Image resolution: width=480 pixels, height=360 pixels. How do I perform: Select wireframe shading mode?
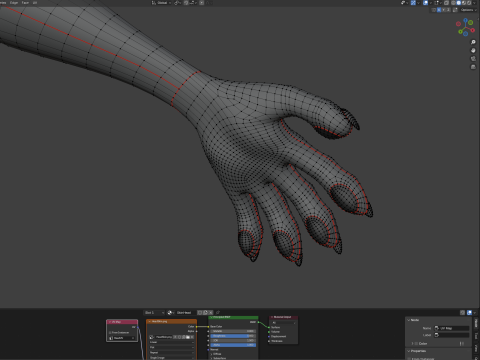[x=453, y=3]
